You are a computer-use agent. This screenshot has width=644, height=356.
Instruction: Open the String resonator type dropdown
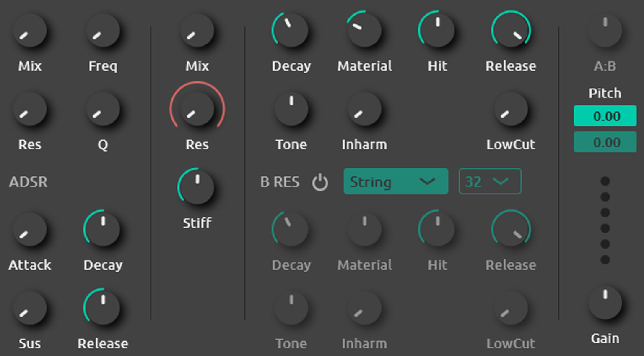click(395, 181)
